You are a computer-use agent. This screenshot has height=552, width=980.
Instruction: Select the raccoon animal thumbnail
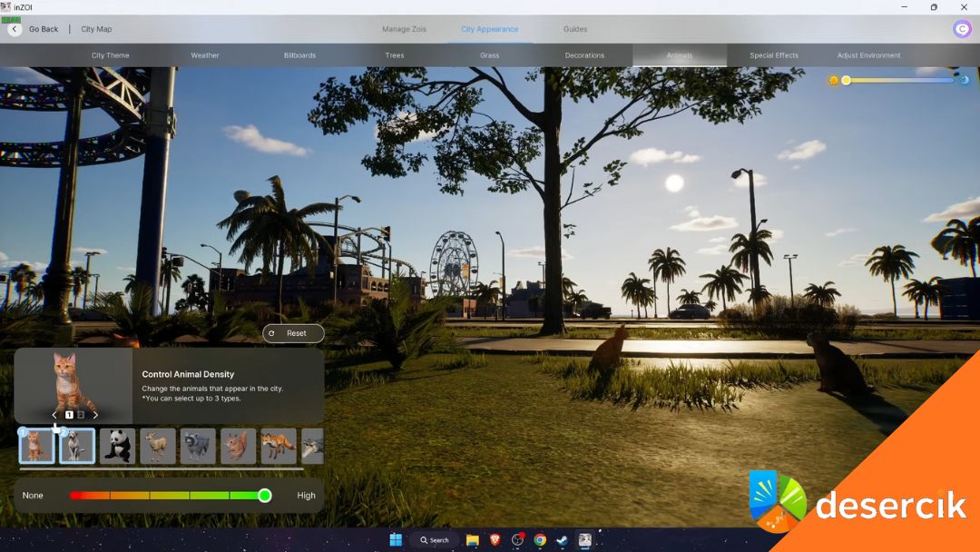point(198,446)
